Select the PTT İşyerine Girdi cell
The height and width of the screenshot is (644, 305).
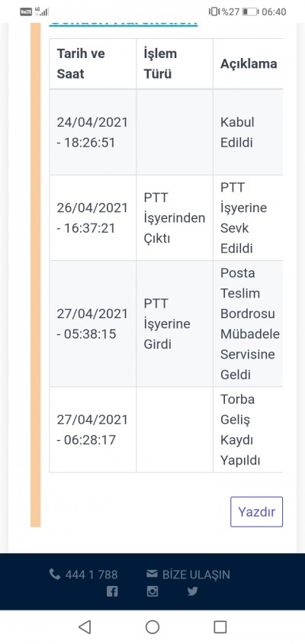(175, 324)
